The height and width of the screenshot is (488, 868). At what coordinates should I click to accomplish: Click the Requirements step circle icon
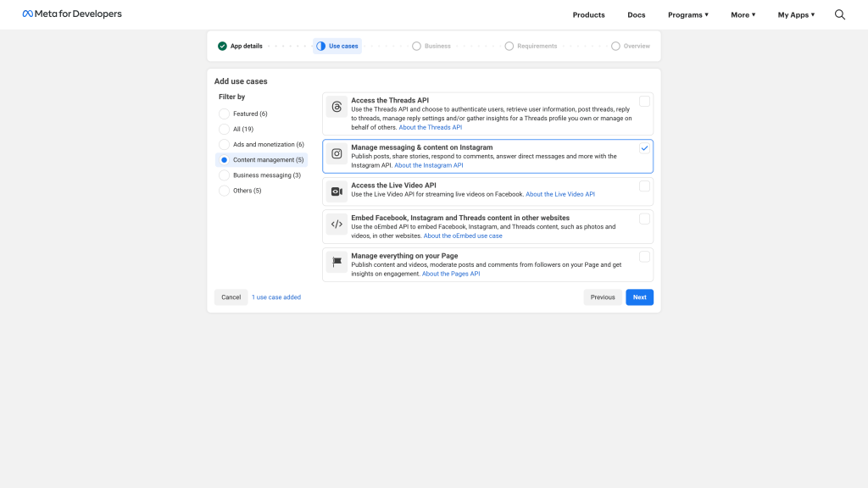(509, 46)
